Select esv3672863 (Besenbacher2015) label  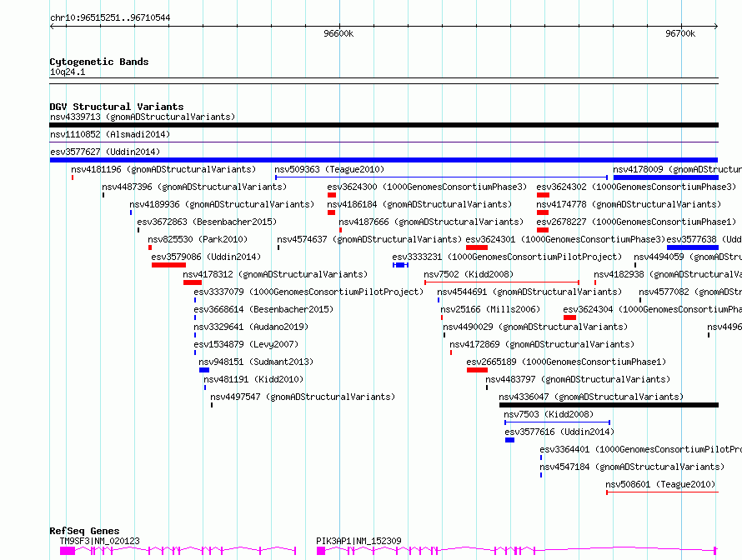(207, 222)
